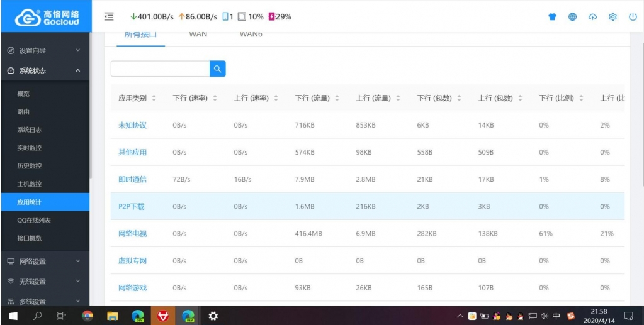The image size is (644, 325).
Task: Open the 其他应用 link
Action: 132,152
